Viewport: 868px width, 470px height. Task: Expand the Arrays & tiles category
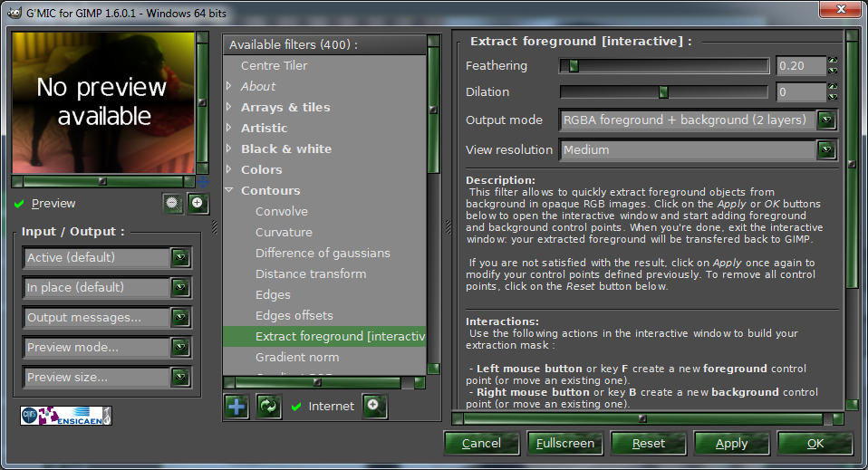click(x=229, y=107)
